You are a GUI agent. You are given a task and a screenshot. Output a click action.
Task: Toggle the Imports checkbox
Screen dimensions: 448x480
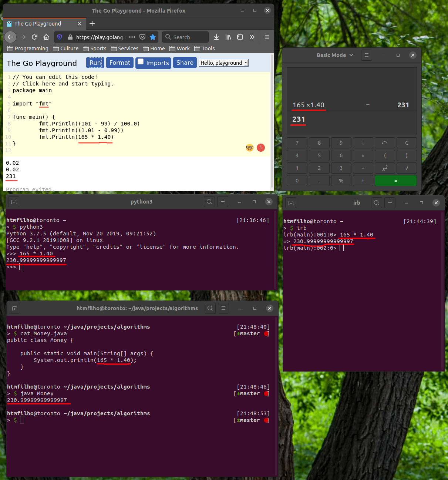coord(141,62)
